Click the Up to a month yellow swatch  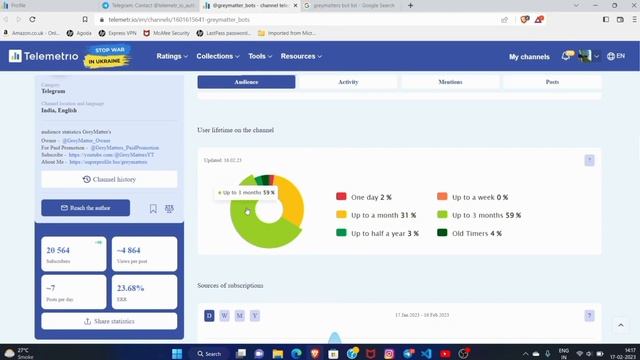click(x=341, y=214)
